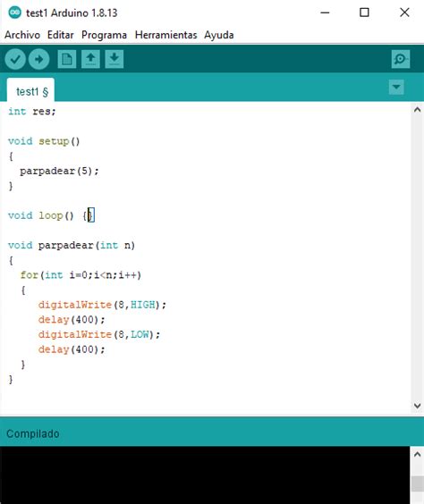The height and width of the screenshot is (504, 424).
Task: Open the tab options dropdown arrow
Action: [396, 87]
